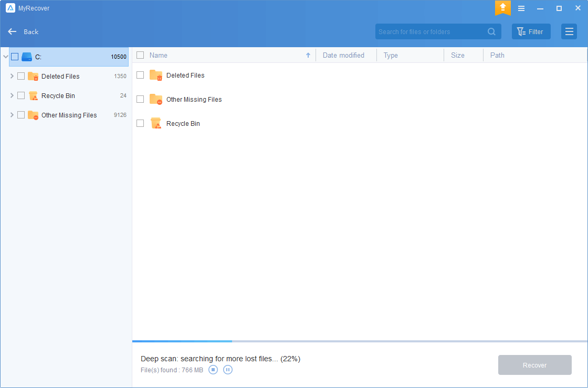Click the Back arrow icon
The width and height of the screenshot is (588, 388).
tap(13, 31)
